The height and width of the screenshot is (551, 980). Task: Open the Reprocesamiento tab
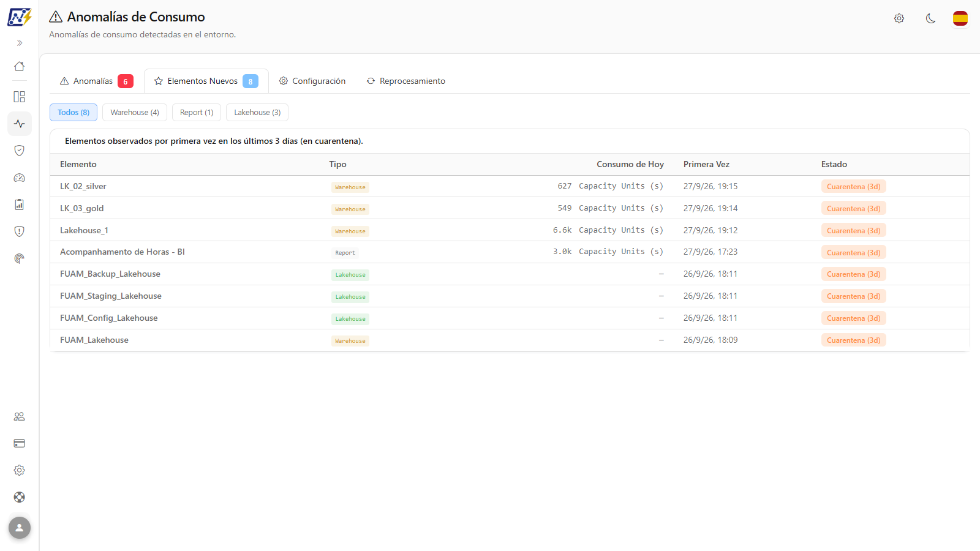(x=406, y=81)
